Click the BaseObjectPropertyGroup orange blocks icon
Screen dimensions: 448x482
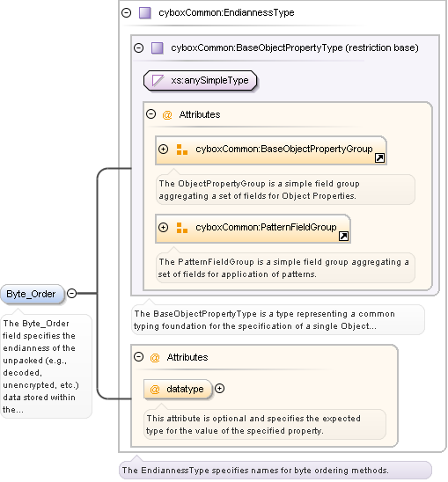pyautogui.click(x=182, y=150)
